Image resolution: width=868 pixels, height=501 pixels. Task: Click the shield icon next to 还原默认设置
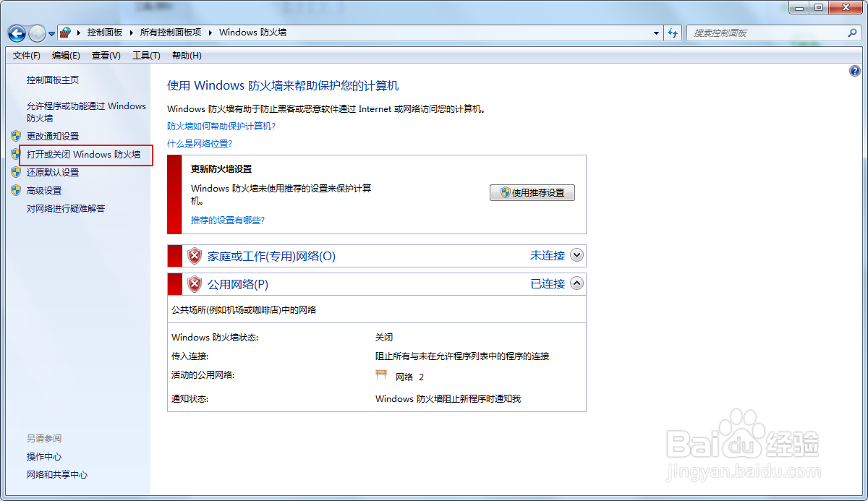[15, 172]
